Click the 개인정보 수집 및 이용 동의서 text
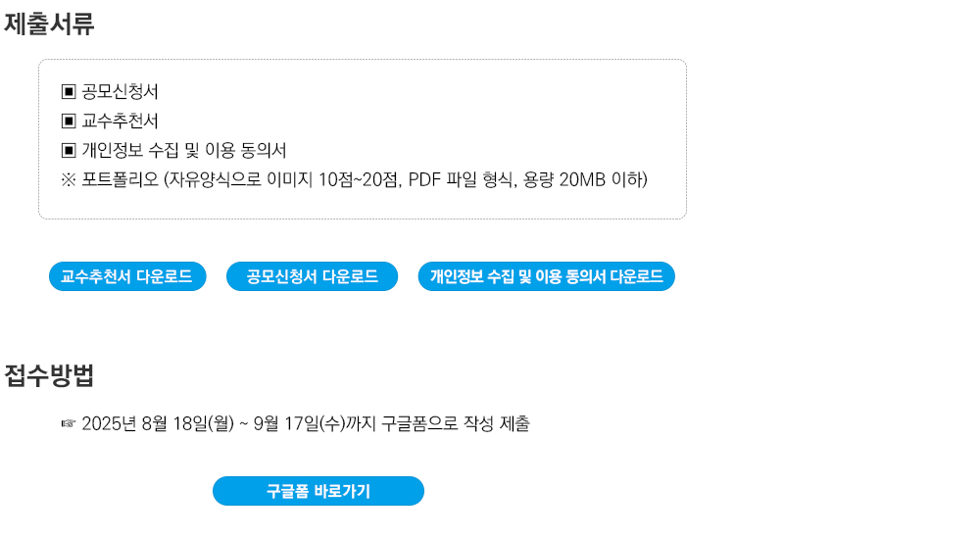This screenshot has height=537, width=980. (x=184, y=151)
